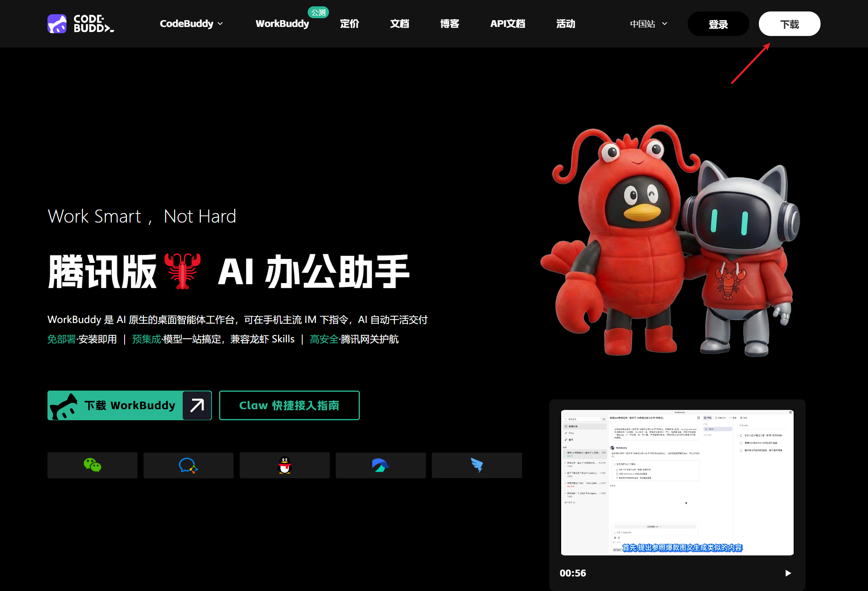868x591 pixels.
Task: Play the WorkBuddy demo video
Action: pos(788,573)
